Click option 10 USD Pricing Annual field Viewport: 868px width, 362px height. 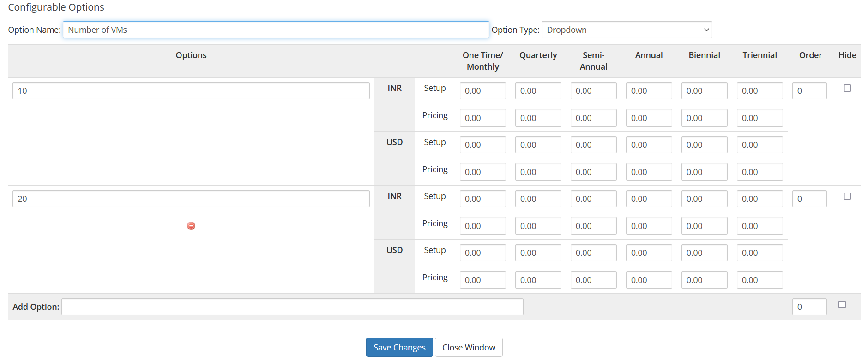coord(649,172)
